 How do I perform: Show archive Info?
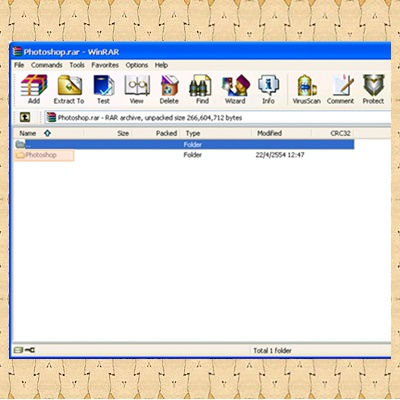[268, 89]
